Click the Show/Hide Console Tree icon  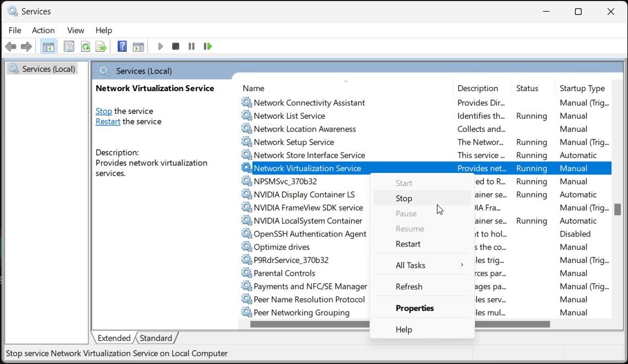point(48,46)
